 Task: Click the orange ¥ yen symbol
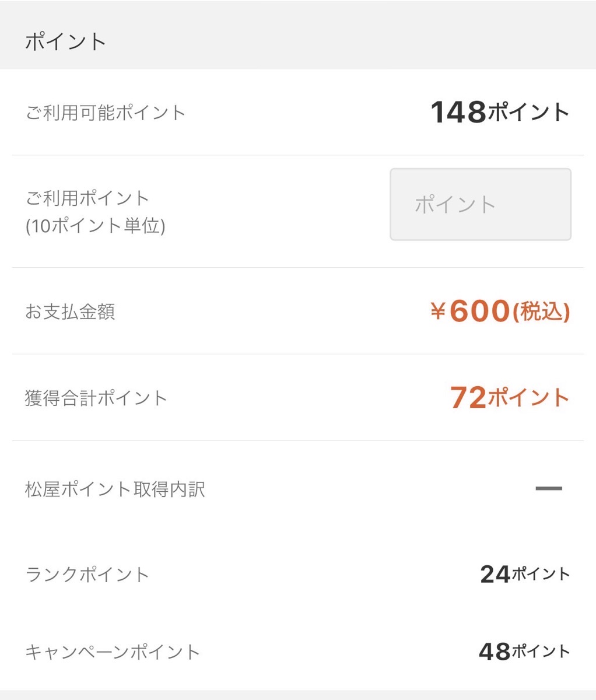(438, 311)
